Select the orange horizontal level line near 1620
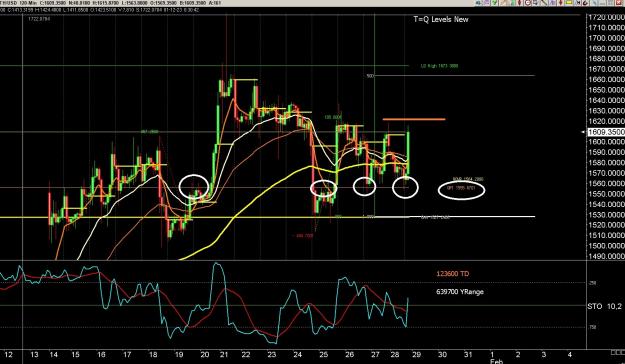Image resolution: width=625 pixels, height=364 pixels. pyautogui.click(x=414, y=119)
